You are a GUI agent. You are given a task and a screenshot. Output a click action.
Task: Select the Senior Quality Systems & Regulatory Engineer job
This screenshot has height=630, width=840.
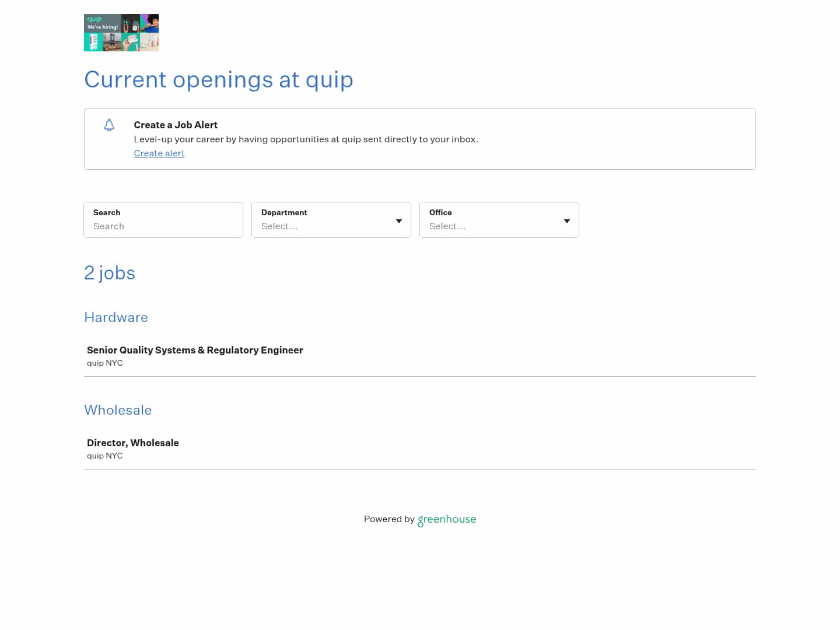click(195, 350)
